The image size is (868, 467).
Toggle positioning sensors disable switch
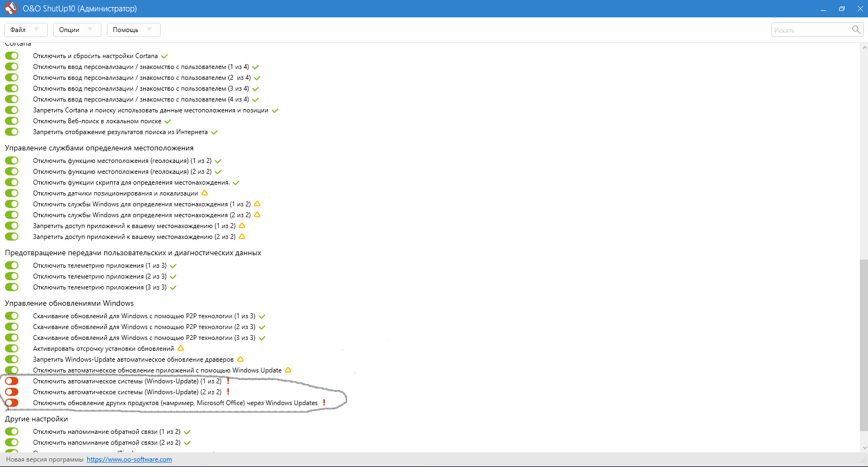point(12,193)
